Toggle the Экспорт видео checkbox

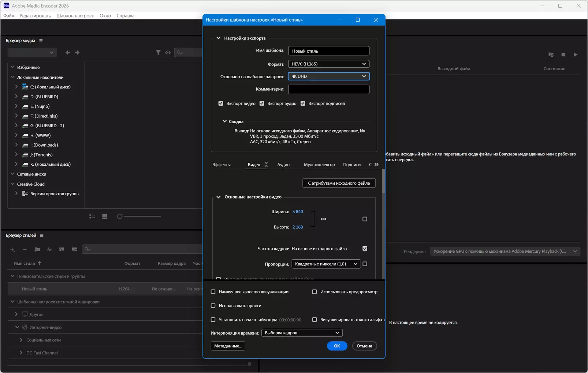pos(221,103)
